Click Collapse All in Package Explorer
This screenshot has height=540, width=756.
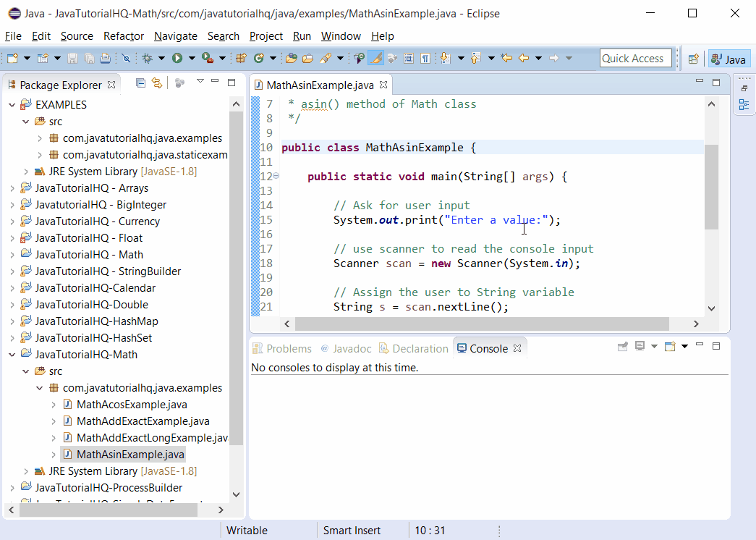[x=141, y=83]
